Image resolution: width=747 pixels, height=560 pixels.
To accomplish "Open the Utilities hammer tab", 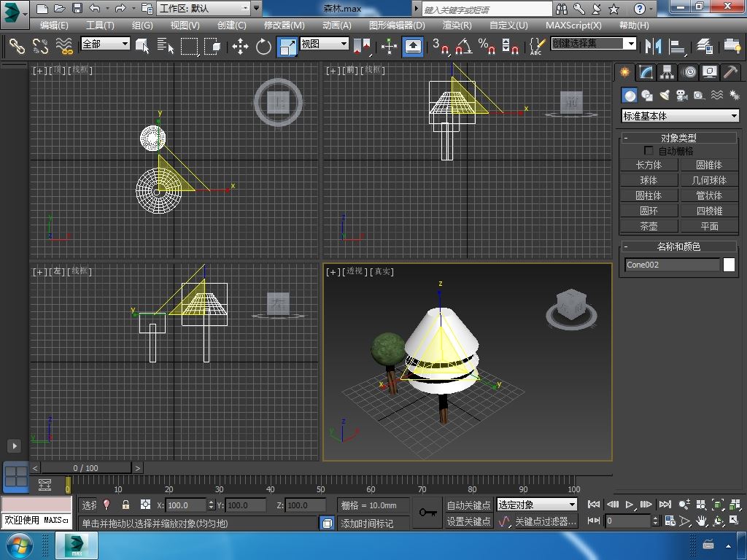I will 730,72.
